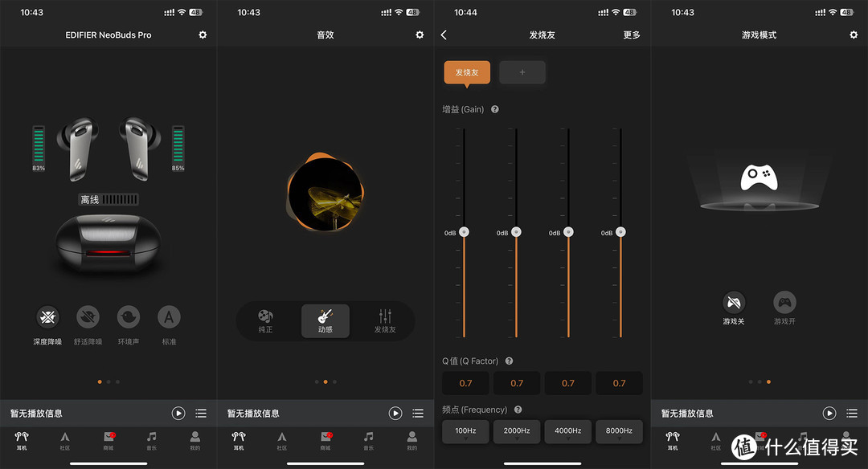Open 社区 tab on 音效 screen
This screenshot has width=868, height=469.
(282, 441)
